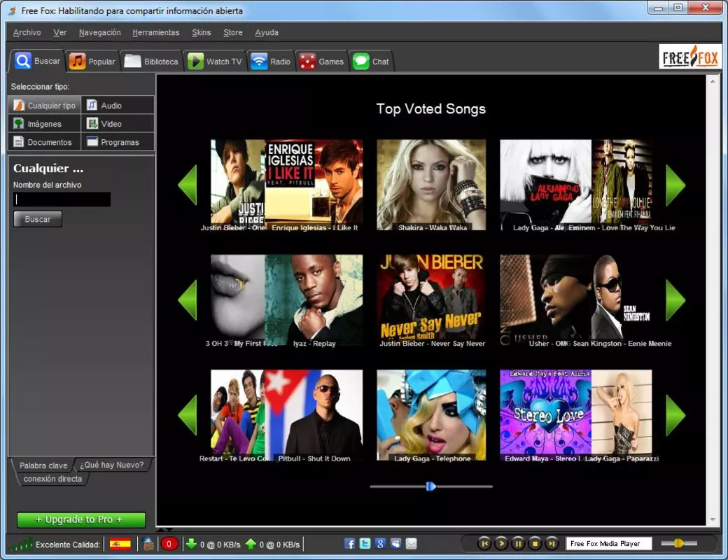Click the Spanish flag language icon
Image resolution: width=728 pixels, height=560 pixels.
[x=120, y=544]
